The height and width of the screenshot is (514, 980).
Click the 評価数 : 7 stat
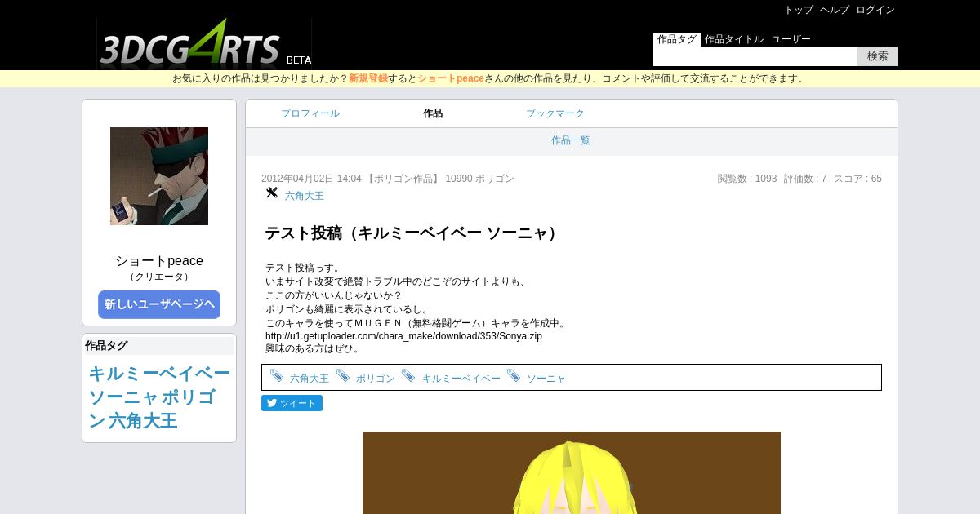(x=805, y=179)
